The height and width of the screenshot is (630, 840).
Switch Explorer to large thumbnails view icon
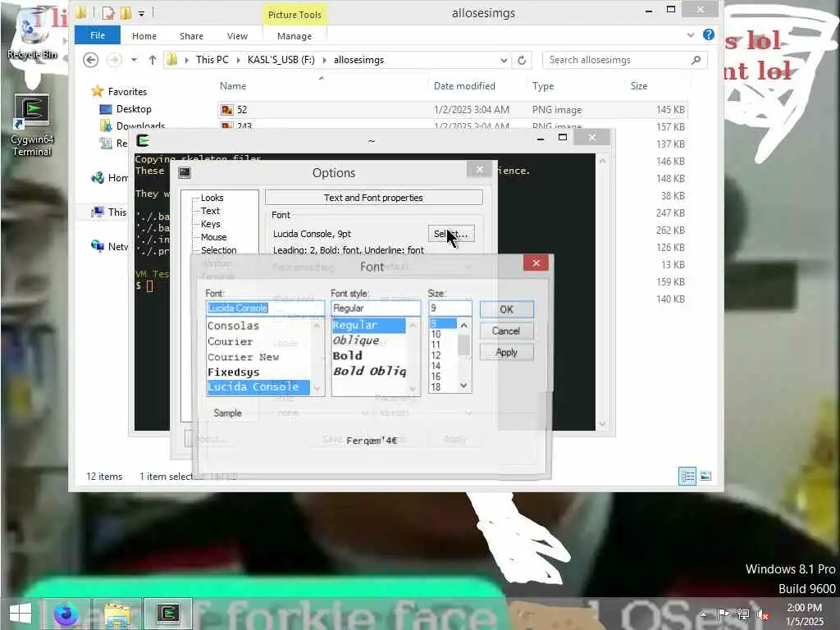[705, 476]
